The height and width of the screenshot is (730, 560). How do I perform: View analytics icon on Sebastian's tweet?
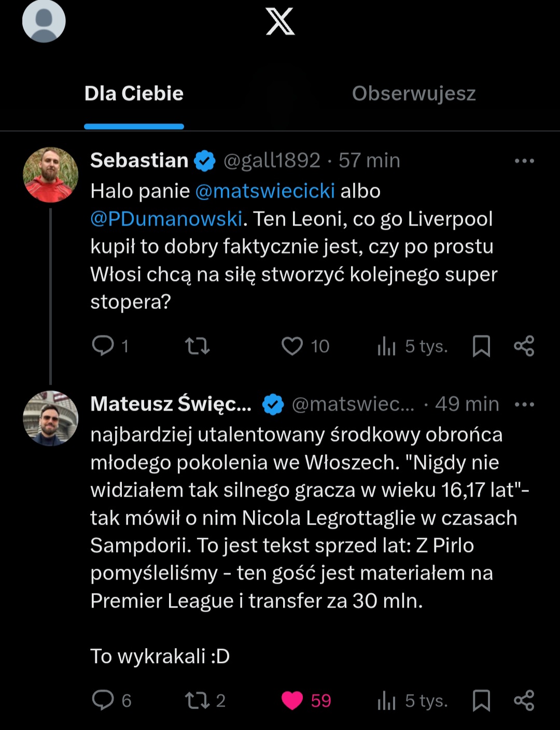click(x=386, y=346)
